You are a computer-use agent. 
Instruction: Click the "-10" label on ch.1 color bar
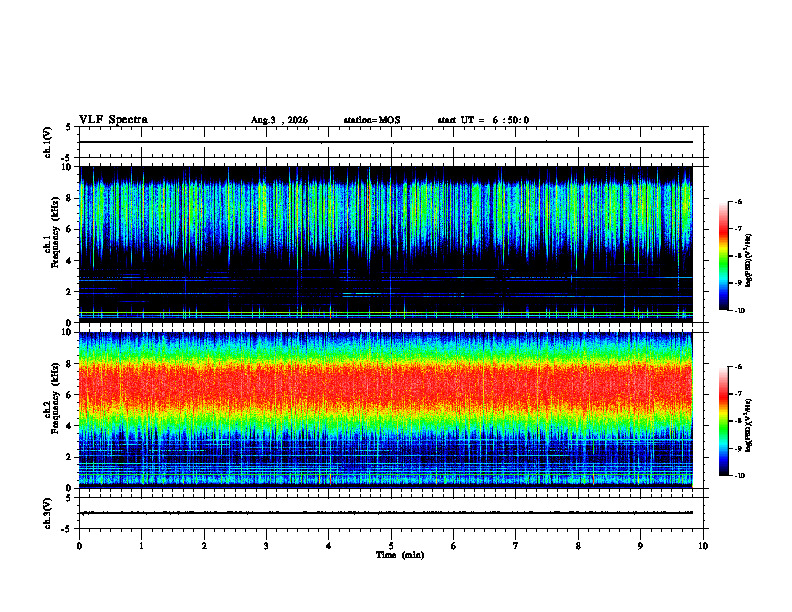coord(739,310)
